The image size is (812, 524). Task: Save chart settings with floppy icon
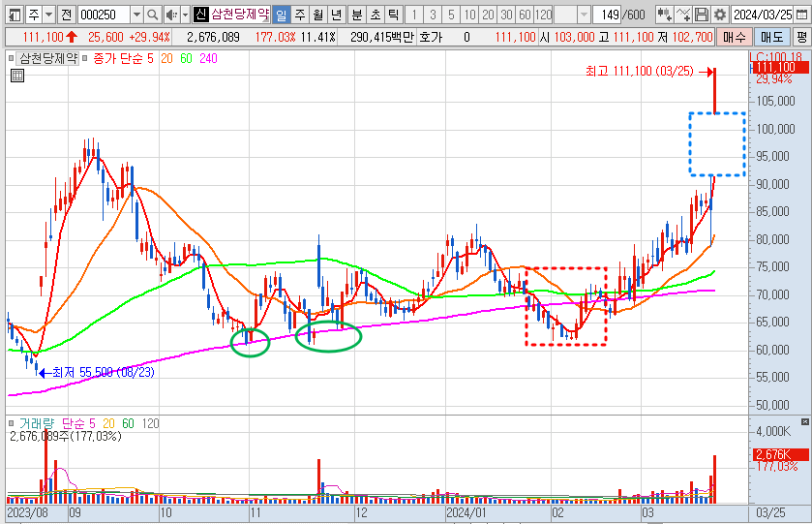pyautogui.click(x=701, y=15)
